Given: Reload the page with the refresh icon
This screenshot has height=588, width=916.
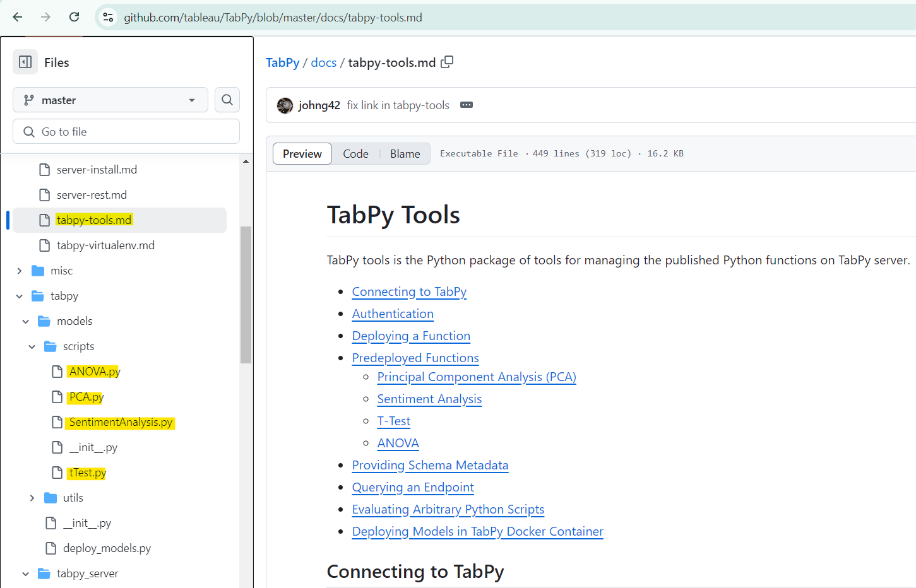Looking at the screenshot, I should (74, 17).
